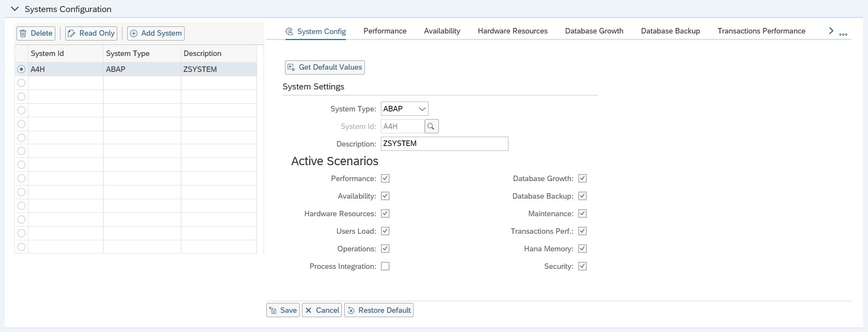The image size is (868, 332).
Task: Select the A4H system radio button
Action: [21, 69]
